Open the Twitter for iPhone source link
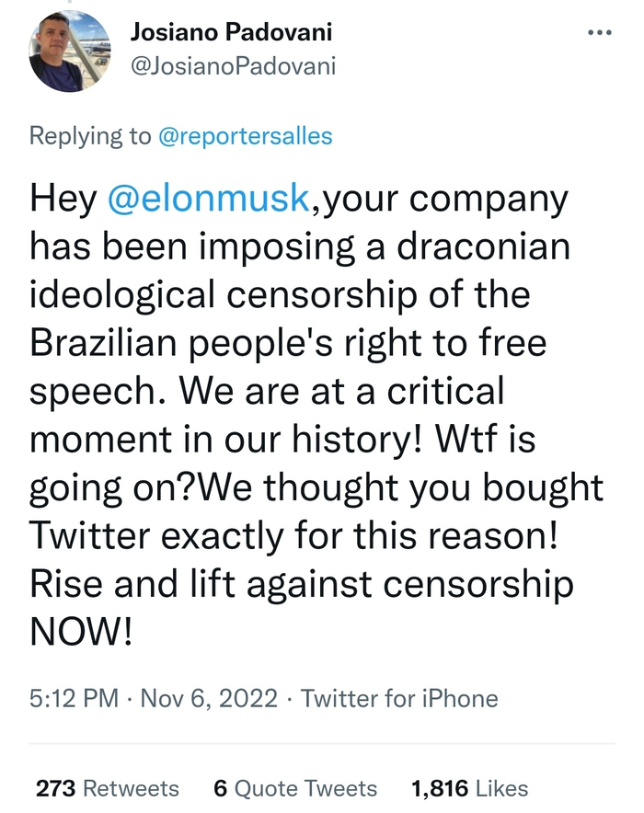 point(399,699)
